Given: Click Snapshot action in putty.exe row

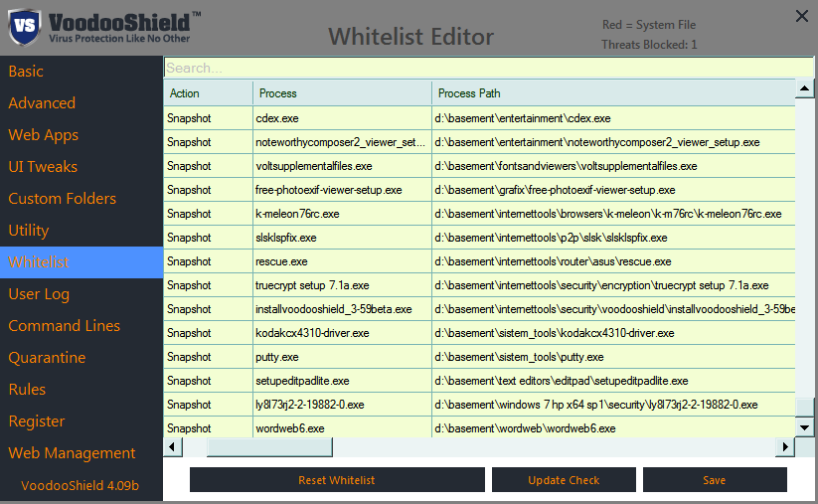Looking at the screenshot, I should click(208, 358).
